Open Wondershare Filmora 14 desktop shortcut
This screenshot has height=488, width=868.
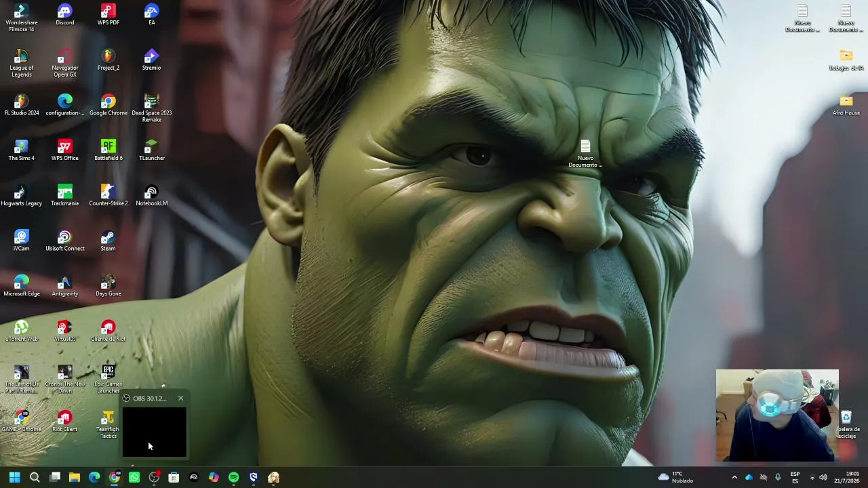pos(21,18)
